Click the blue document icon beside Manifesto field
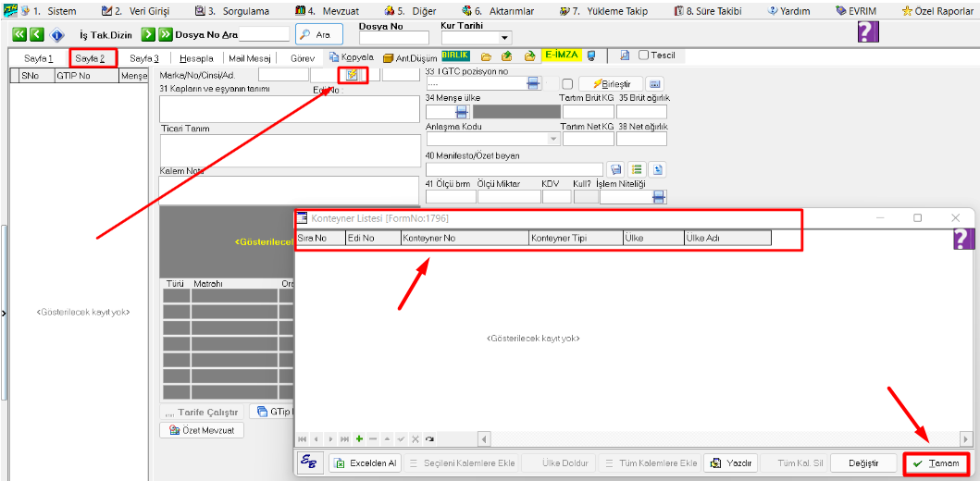980x481 pixels. point(615,169)
